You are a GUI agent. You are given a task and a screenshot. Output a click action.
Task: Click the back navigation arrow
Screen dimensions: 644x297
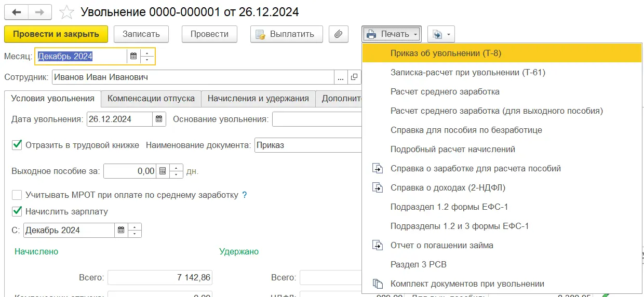[x=16, y=11]
